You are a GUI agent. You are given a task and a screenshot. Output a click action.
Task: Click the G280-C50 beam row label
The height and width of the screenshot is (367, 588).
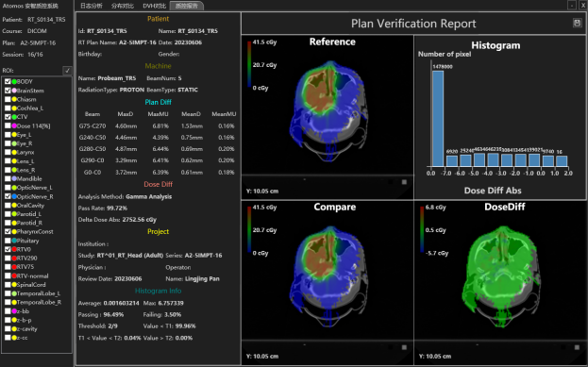92,149
